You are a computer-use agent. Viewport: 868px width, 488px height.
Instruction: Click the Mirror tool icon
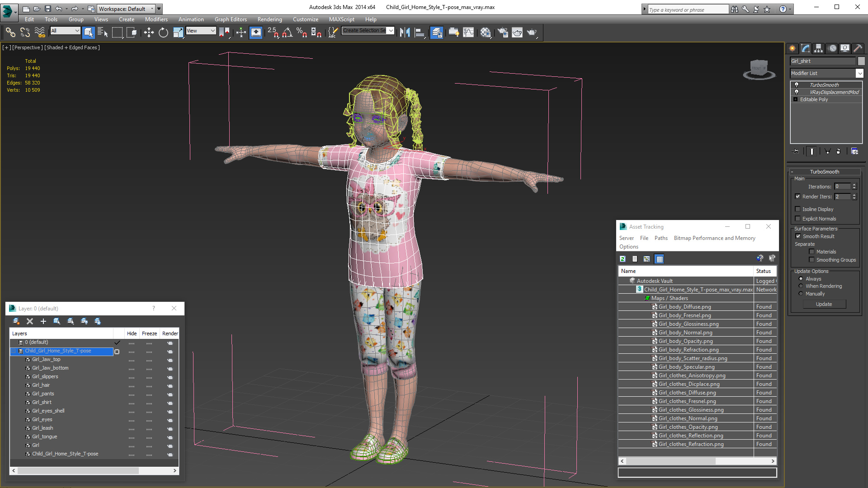pos(405,32)
